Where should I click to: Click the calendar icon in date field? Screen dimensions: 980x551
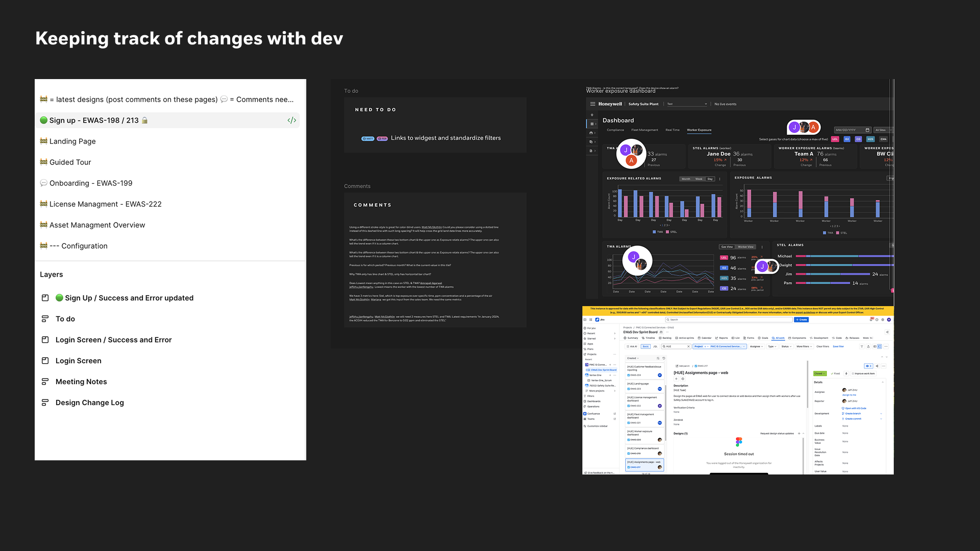click(x=867, y=130)
